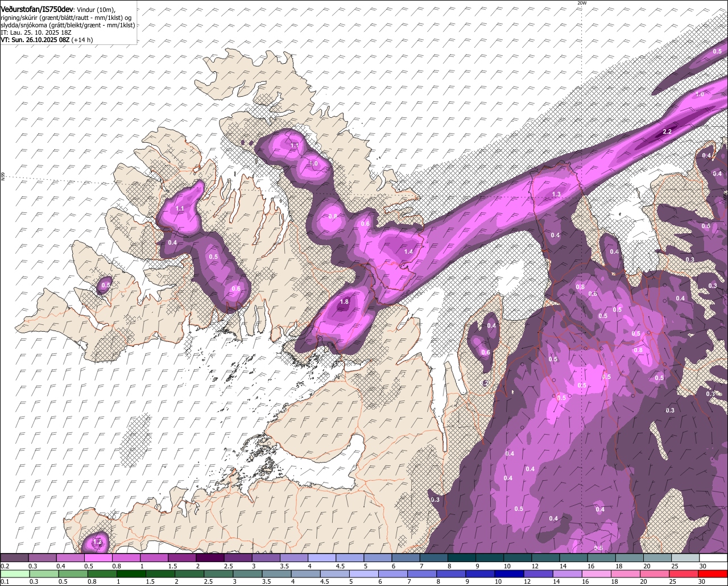Click the valid time line 'VT: Sun. 26.10.2025 08Z'
Image resolution: width=728 pixels, height=586 pixels.
tap(36, 40)
